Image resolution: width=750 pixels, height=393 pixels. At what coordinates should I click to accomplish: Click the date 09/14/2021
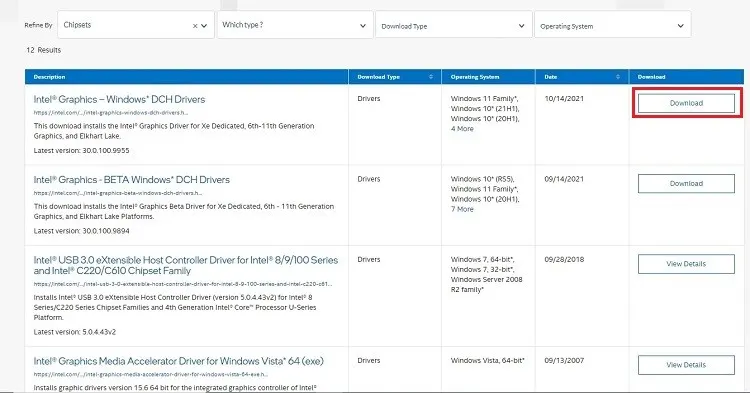[564, 179]
